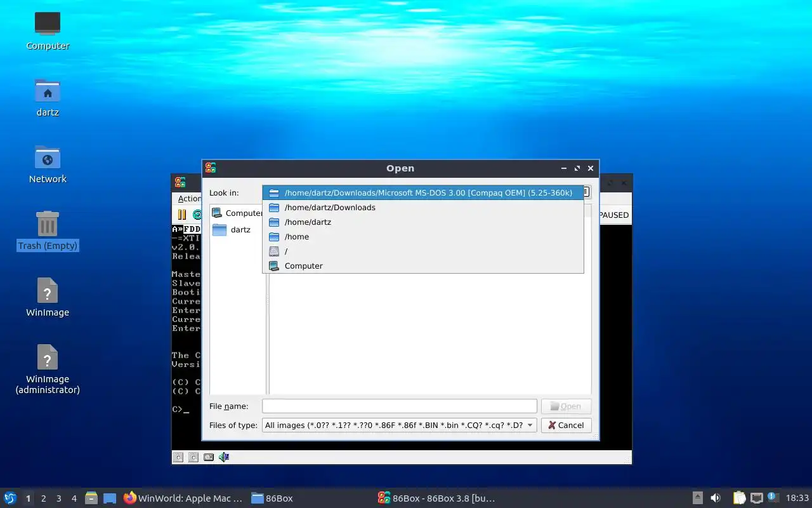Click the clock showing 18:33
This screenshot has height=508, width=812.
[797, 498]
